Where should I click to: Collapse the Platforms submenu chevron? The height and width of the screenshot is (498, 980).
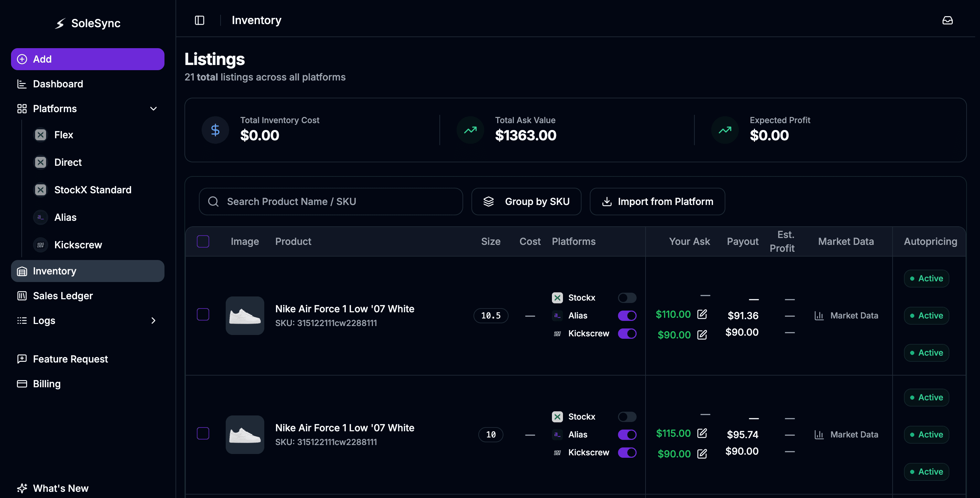[153, 109]
